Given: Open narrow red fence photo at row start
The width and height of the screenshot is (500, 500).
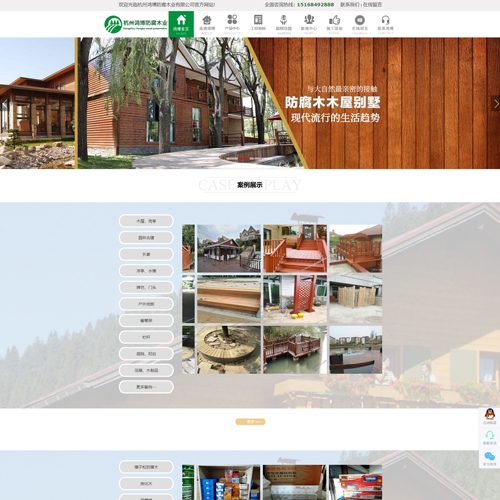Looking at the screenshot, I should (188, 248).
